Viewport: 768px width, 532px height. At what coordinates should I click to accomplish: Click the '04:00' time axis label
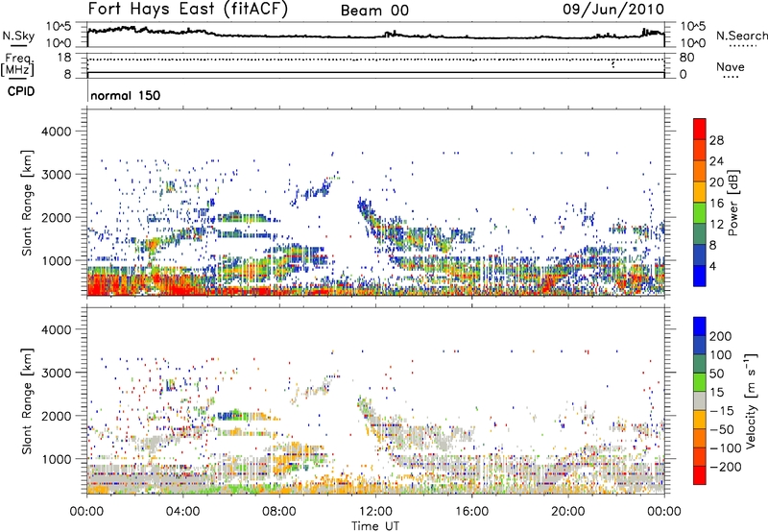[182, 512]
